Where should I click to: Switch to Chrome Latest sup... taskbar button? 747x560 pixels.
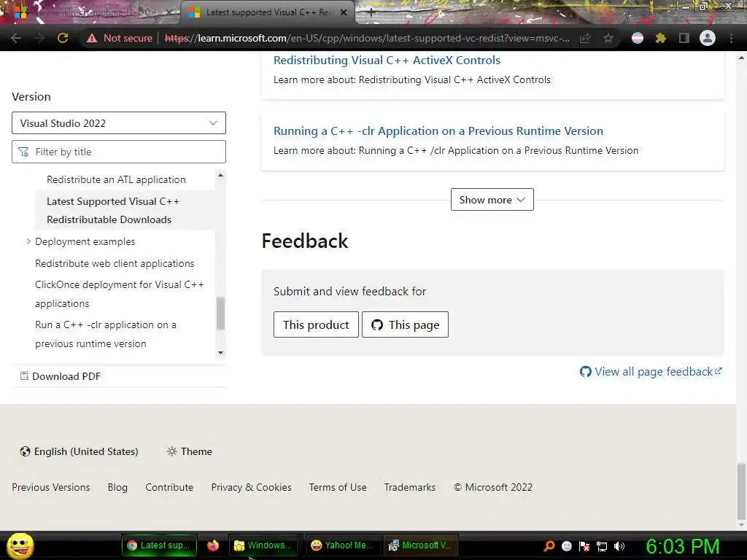[x=159, y=545]
